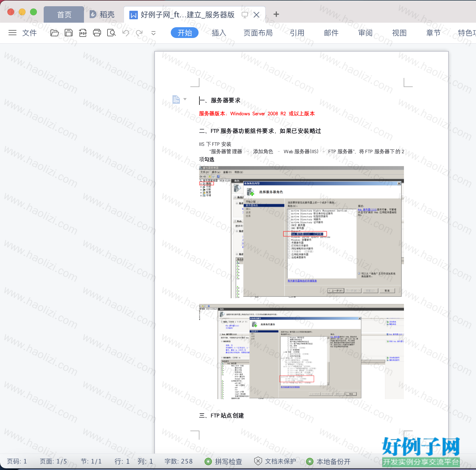Click the line IIS 下 FTP 安装
The image size is (476, 470).
pos(215,144)
